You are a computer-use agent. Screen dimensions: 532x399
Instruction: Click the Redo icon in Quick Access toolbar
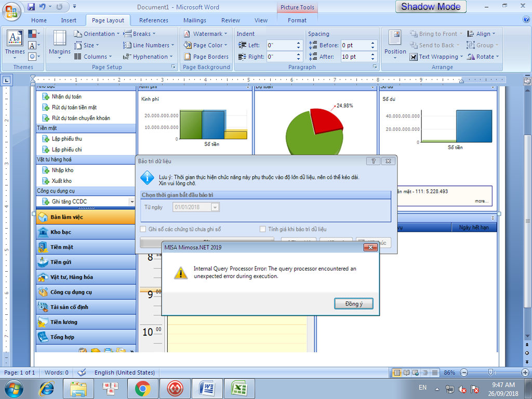coord(59,6)
